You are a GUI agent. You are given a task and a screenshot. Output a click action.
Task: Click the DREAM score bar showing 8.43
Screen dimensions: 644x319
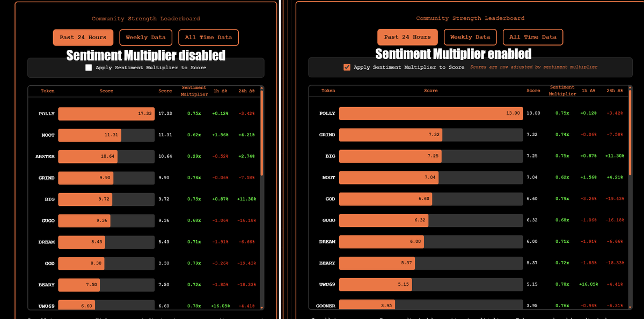click(82, 242)
